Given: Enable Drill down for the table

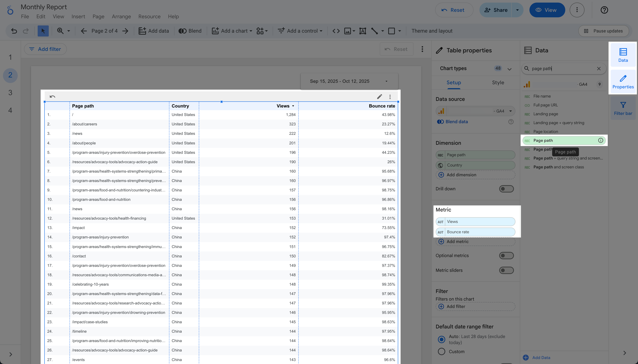Looking at the screenshot, I should (x=506, y=189).
